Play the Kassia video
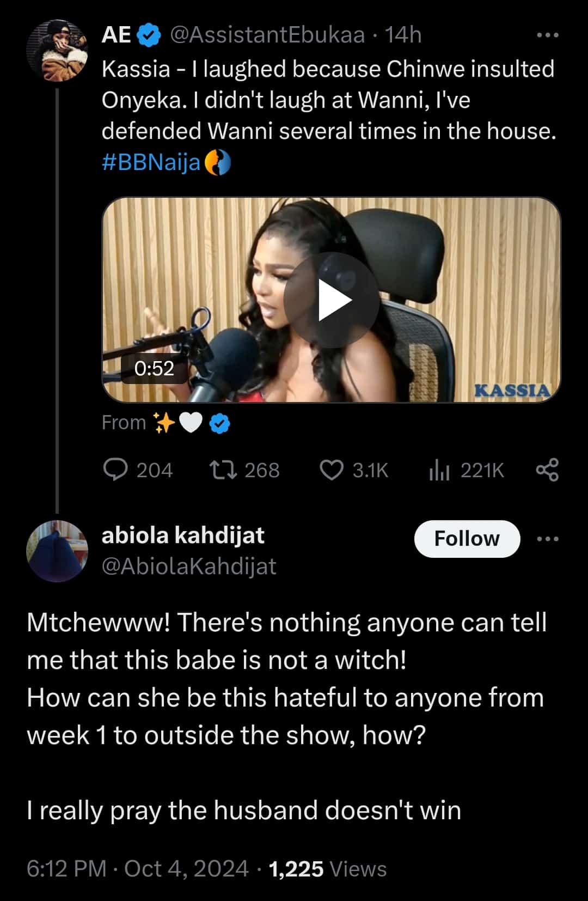The image size is (588, 901). coord(331,300)
